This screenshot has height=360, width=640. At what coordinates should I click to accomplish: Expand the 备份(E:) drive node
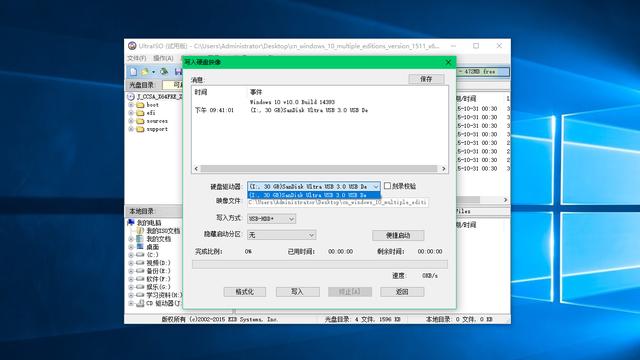tap(131, 271)
